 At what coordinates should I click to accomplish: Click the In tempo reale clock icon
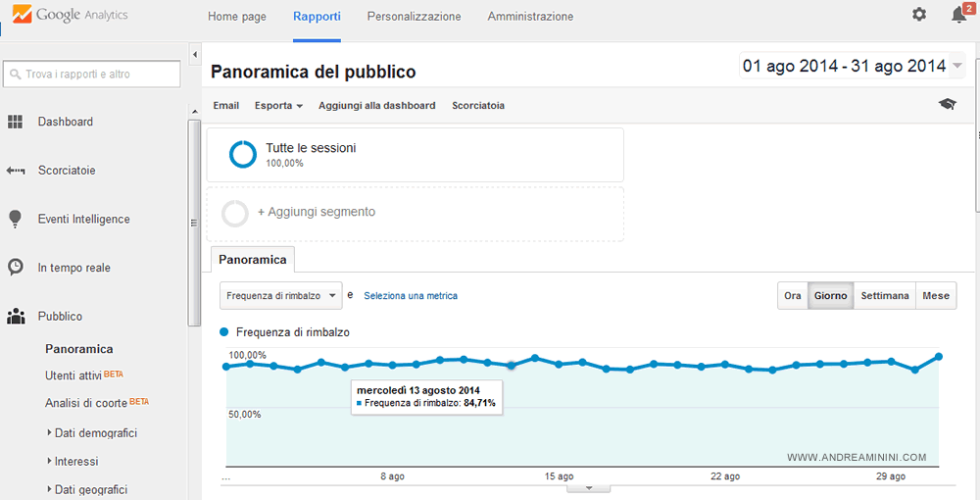(x=16, y=268)
